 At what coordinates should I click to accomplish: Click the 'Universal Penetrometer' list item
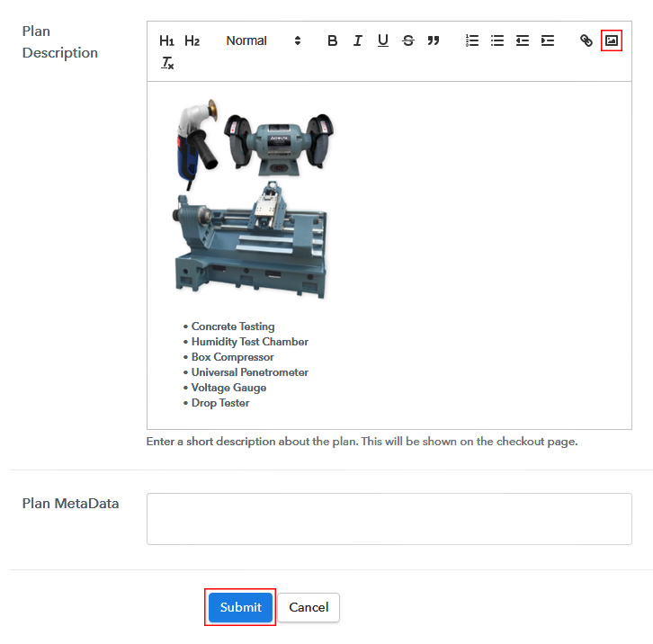tap(249, 372)
